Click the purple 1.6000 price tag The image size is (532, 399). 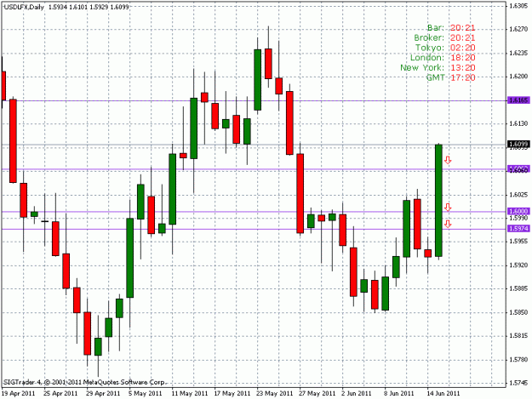point(518,211)
